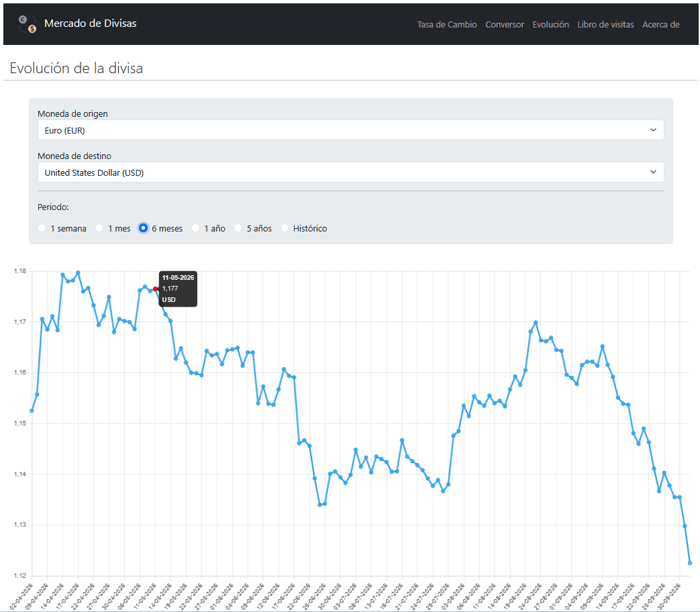Click the 1,13 y-axis label
The width and height of the screenshot is (700, 612).
20,525
